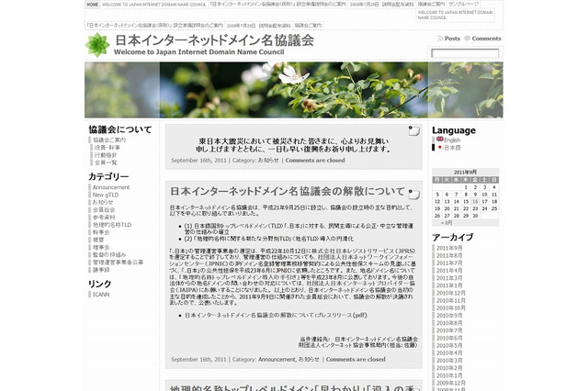Image resolution: width=588 pixels, height=391 pixels.
Task: Go to HOME in top navigation
Action: tap(92, 5)
